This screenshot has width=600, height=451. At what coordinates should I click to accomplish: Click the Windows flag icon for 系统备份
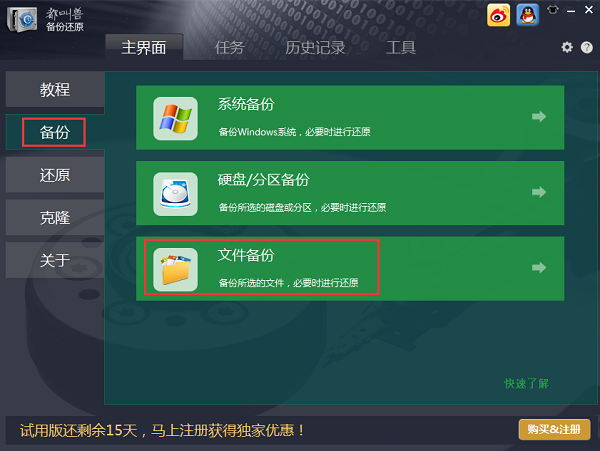(175, 119)
